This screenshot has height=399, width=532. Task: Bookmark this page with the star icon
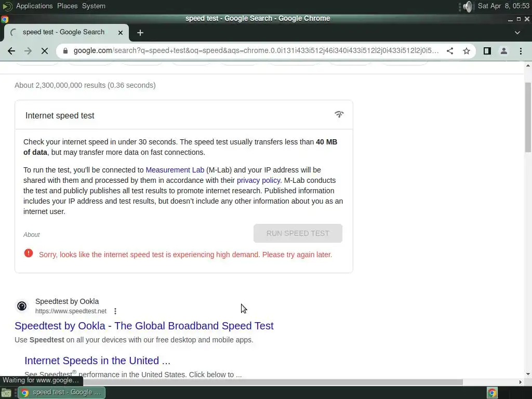point(467,51)
